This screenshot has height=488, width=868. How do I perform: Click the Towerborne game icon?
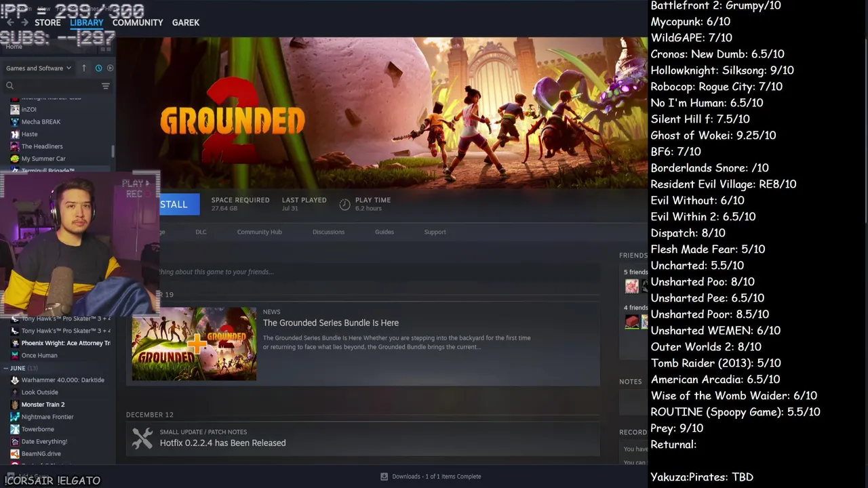pos(15,429)
